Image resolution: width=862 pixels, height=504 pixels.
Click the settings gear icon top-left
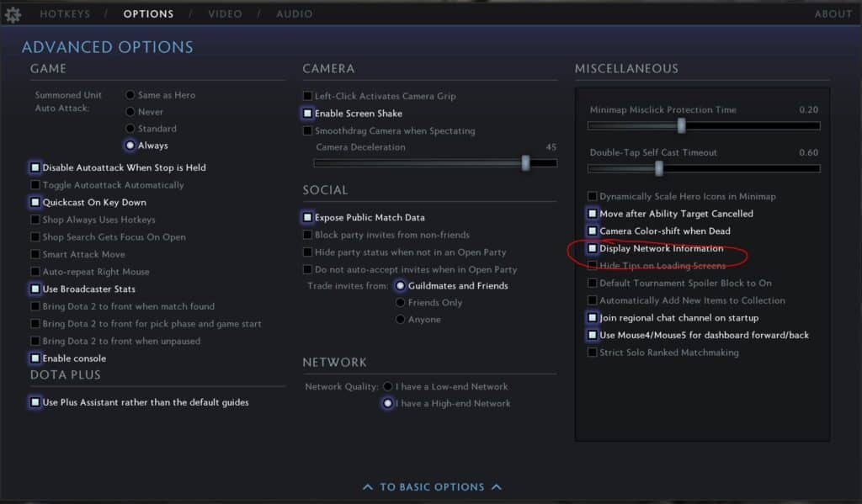[13, 13]
